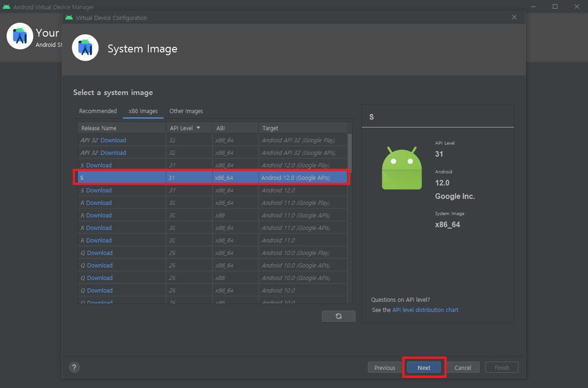Select the S Android 12.0 Google APIs row
Screen dimensions: 588x388
pyautogui.click(x=212, y=178)
